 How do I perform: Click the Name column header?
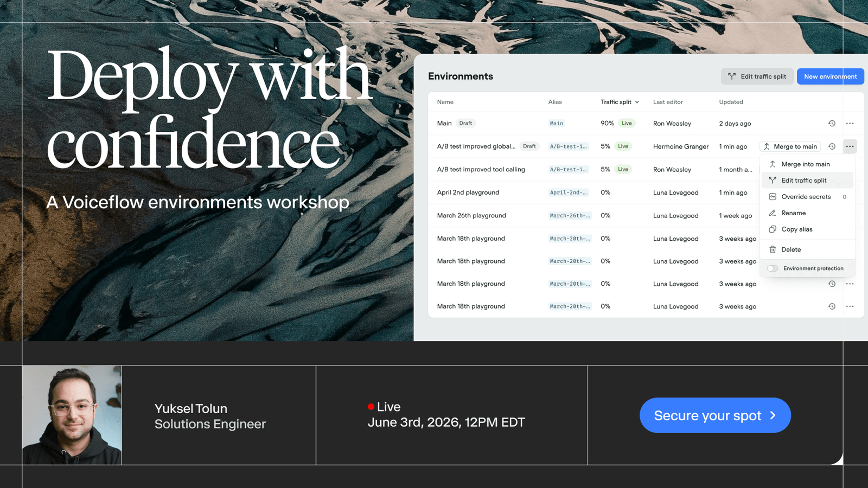(445, 102)
